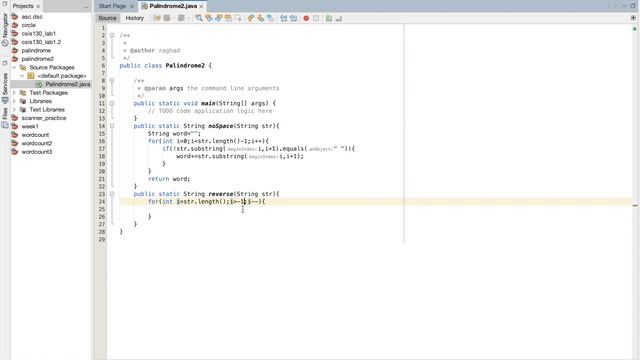Image resolution: width=640 pixels, height=360 pixels.
Task: Click the split editor icon at toolbar right
Action: tap(633, 18)
